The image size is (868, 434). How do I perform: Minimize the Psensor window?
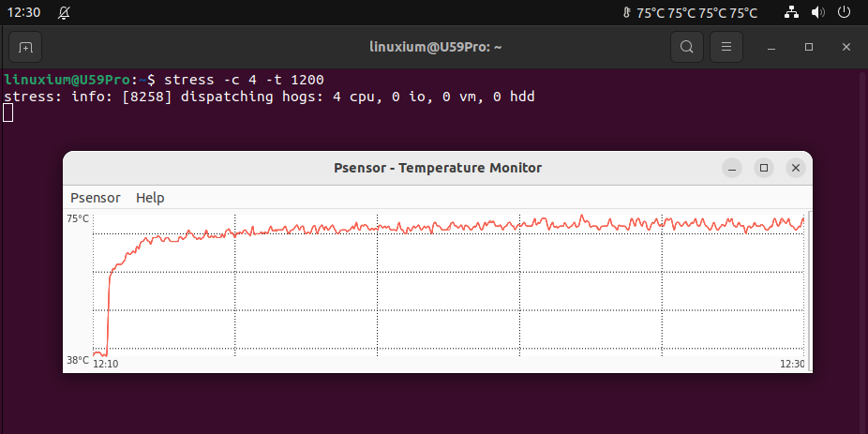click(732, 168)
